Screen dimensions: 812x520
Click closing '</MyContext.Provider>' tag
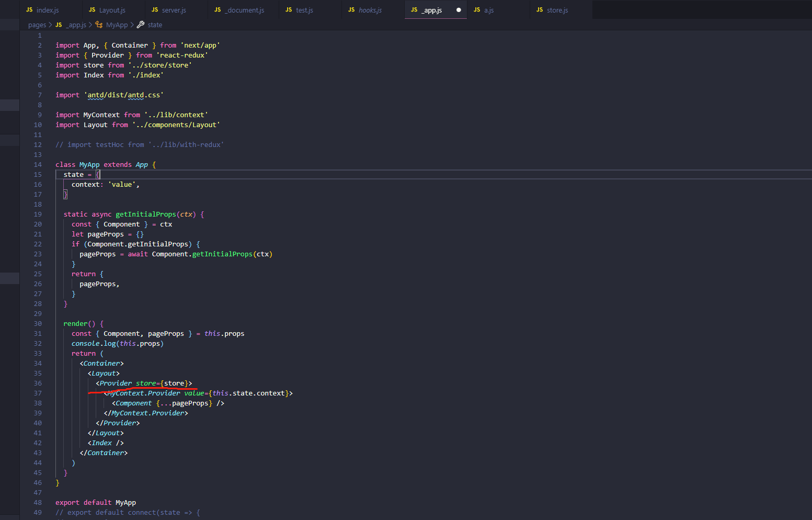point(146,413)
